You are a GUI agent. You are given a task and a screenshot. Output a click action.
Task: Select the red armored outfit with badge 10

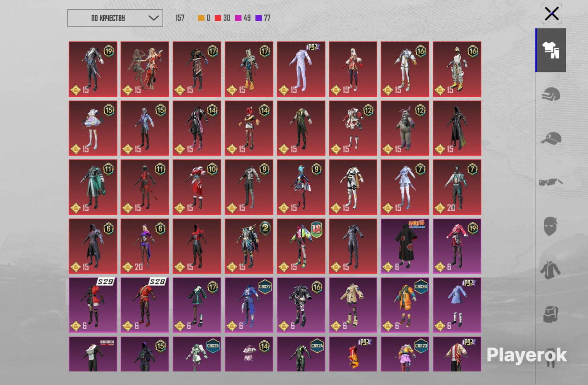pyautogui.click(x=197, y=187)
